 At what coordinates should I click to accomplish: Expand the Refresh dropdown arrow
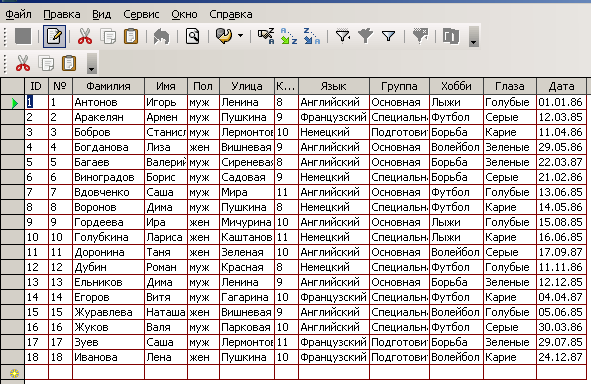(240, 37)
